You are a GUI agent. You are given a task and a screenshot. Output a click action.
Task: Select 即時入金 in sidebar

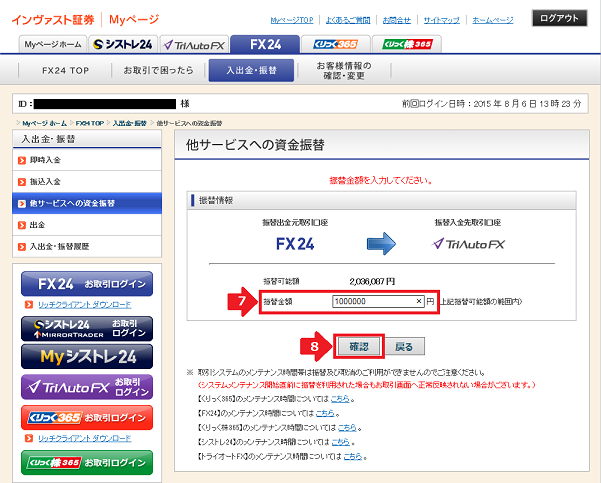[x=87, y=160]
